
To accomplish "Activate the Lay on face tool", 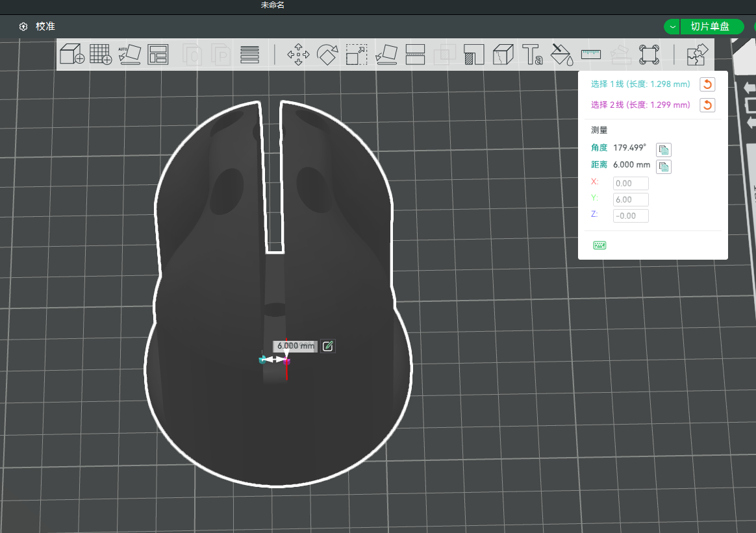I will click(386, 55).
